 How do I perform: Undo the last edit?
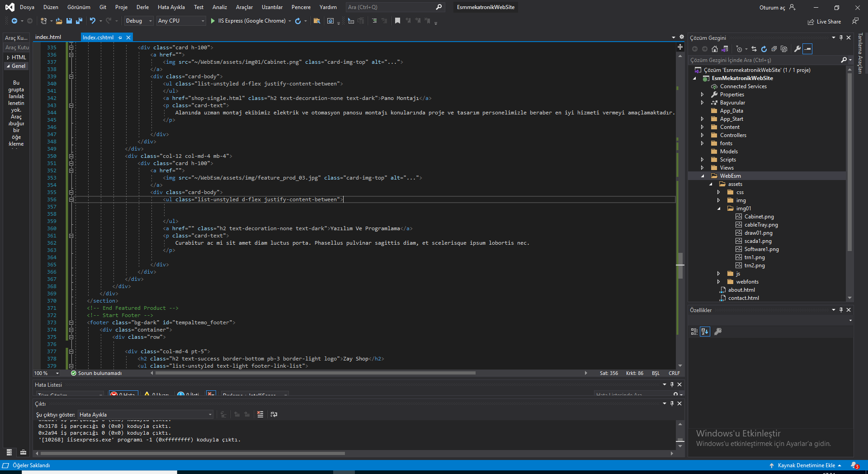click(93, 21)
